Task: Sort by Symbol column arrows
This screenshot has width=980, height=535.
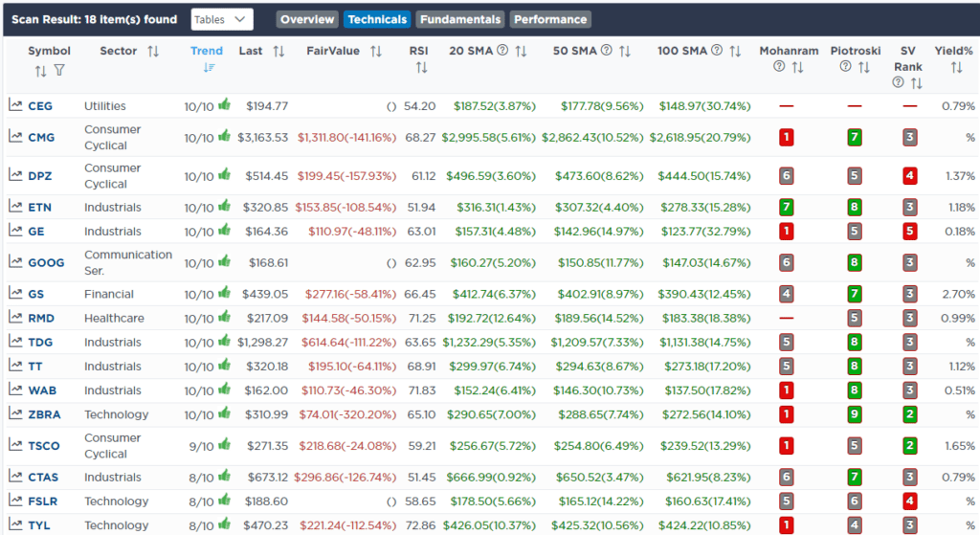Action: pos(40,71)
